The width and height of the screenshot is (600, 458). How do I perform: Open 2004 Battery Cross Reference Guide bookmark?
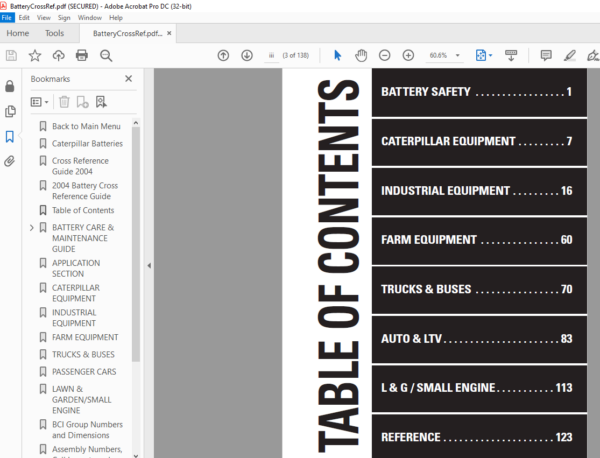(85, 191)
